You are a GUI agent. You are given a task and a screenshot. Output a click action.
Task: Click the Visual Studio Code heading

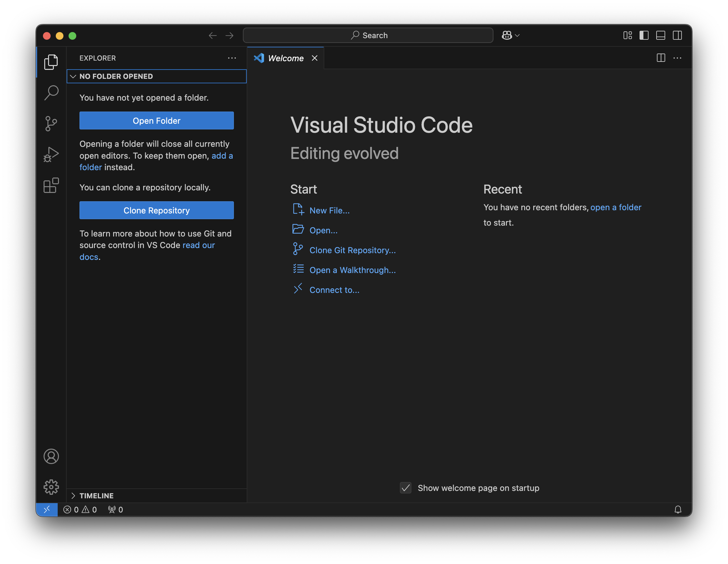coord(381,125)
